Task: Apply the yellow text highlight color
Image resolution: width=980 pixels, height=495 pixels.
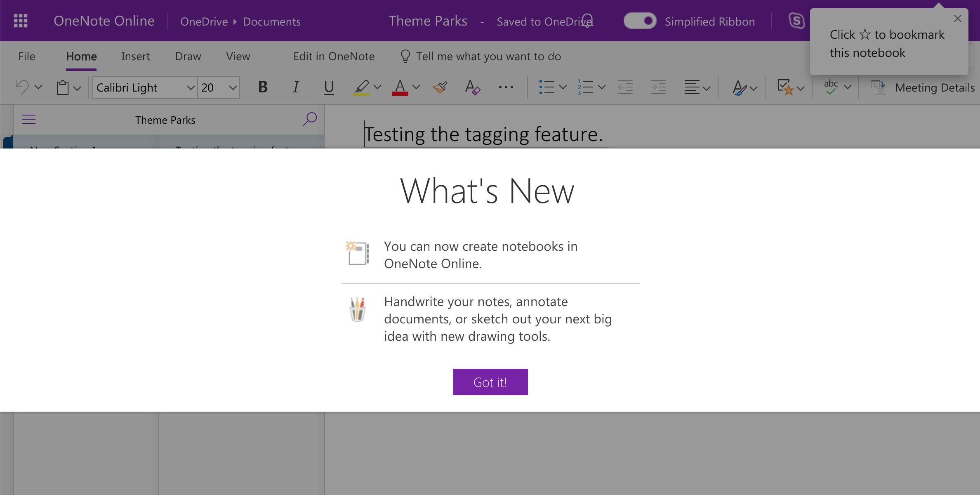Action: click(x=361, y=87)
